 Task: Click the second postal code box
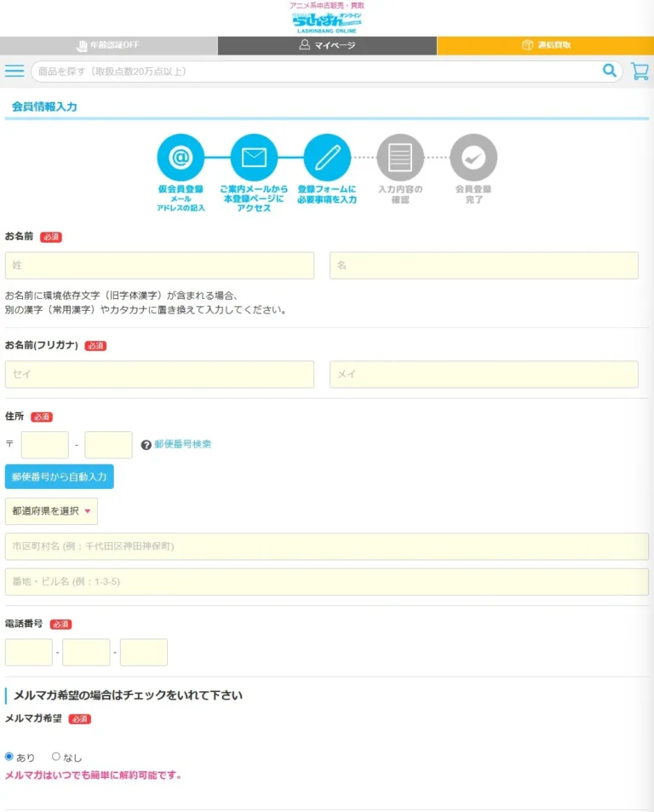(x=109, y=445)
